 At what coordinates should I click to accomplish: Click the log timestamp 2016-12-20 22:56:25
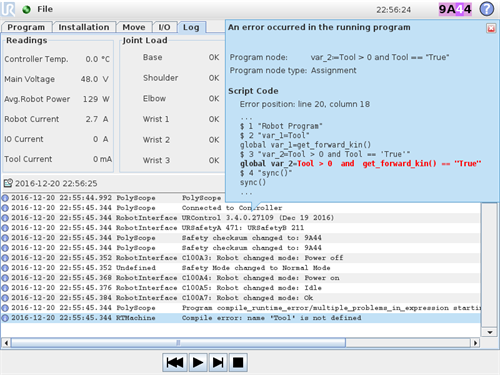[x=56, y=183]
